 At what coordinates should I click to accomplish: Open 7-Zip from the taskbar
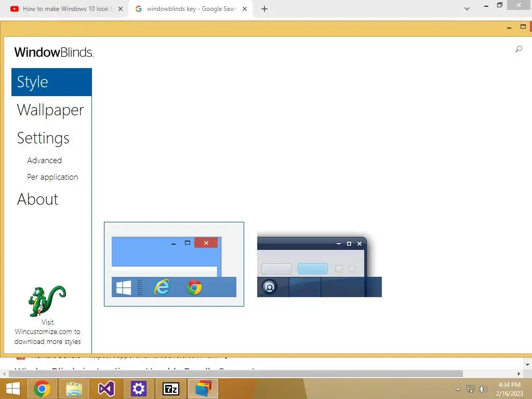point(170,389)
